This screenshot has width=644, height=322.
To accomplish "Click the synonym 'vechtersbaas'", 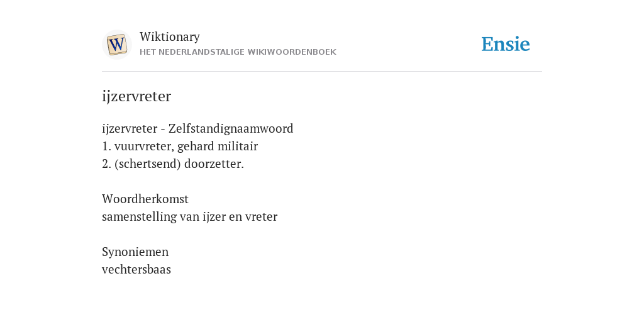I will click(x=136, y=269).
